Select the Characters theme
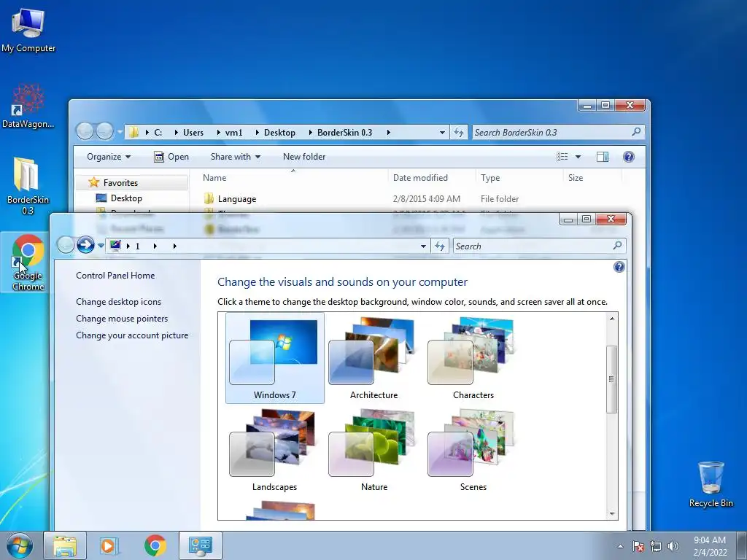Screen dimensions: 747x560 473,358
